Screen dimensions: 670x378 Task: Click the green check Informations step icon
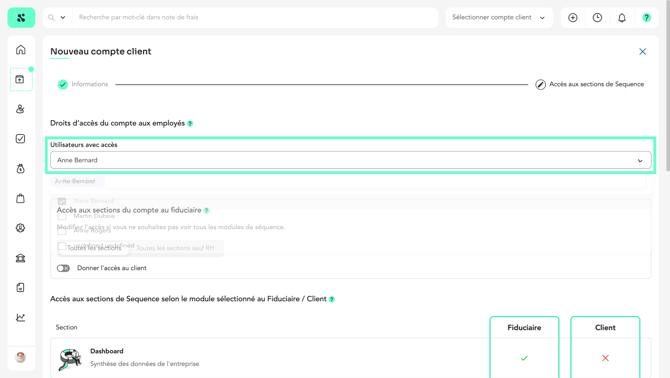click(x=63, y=85)
